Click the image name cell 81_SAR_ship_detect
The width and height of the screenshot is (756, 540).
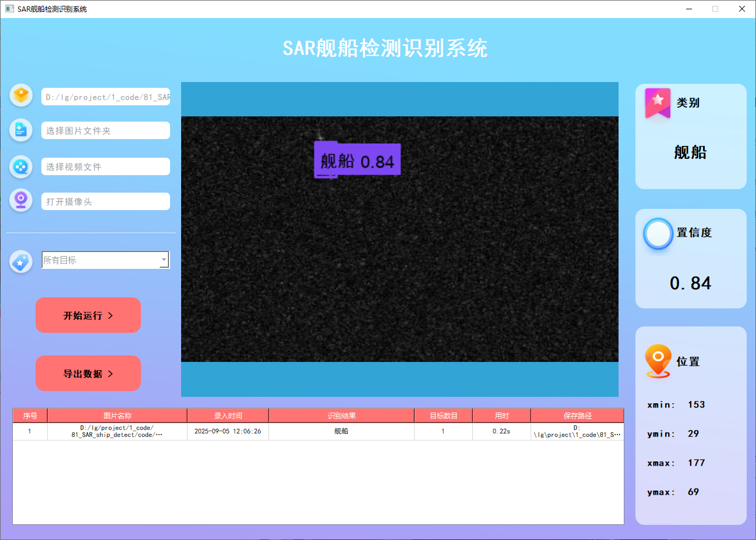coord(117,431)
